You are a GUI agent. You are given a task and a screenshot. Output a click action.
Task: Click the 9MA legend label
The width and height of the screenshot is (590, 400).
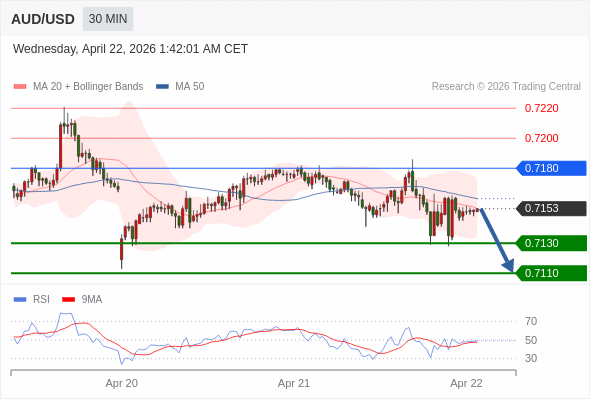(92, 300)
